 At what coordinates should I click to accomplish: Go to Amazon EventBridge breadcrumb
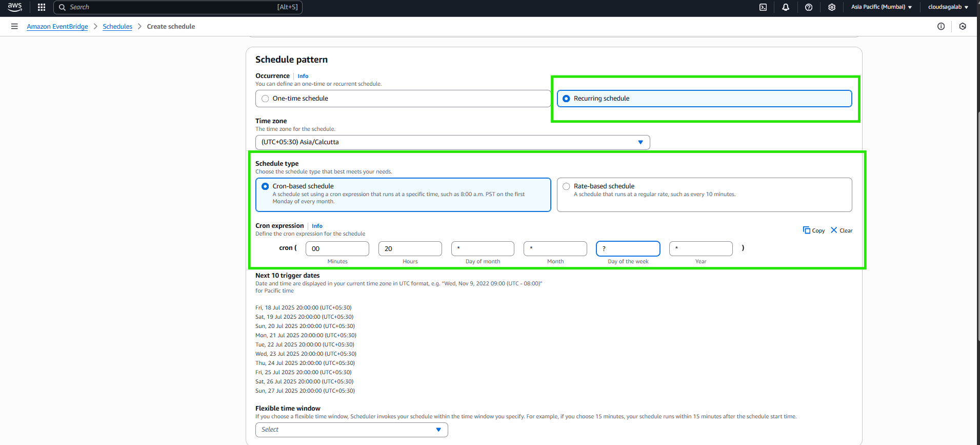tap(57, 27)
